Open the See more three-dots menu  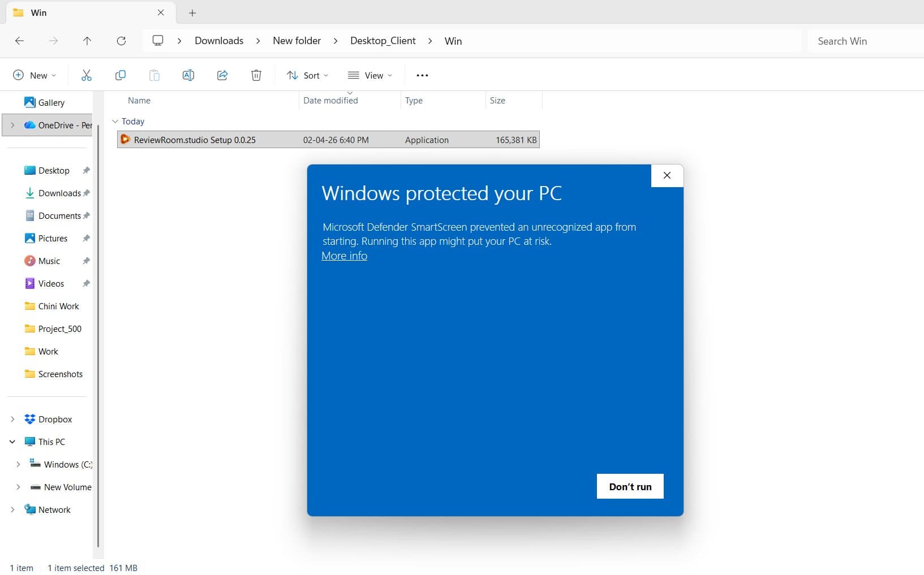(422, 75)
